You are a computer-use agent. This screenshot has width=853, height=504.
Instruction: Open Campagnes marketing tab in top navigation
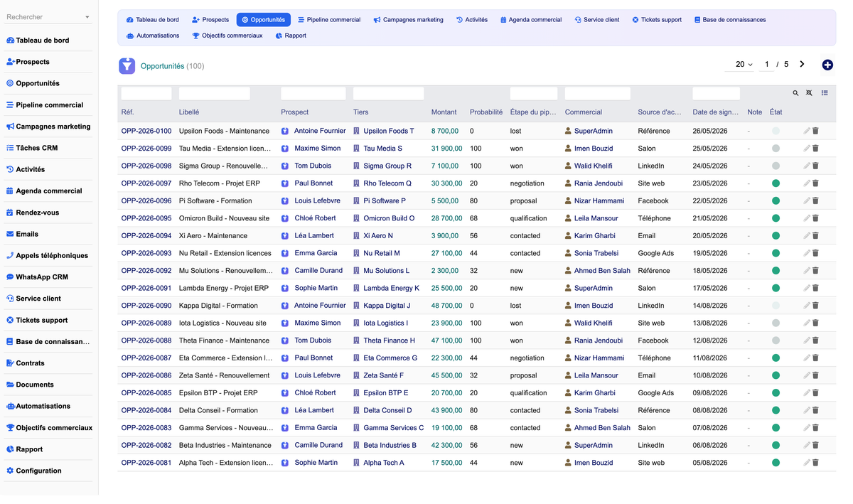(x=408, y=20)
